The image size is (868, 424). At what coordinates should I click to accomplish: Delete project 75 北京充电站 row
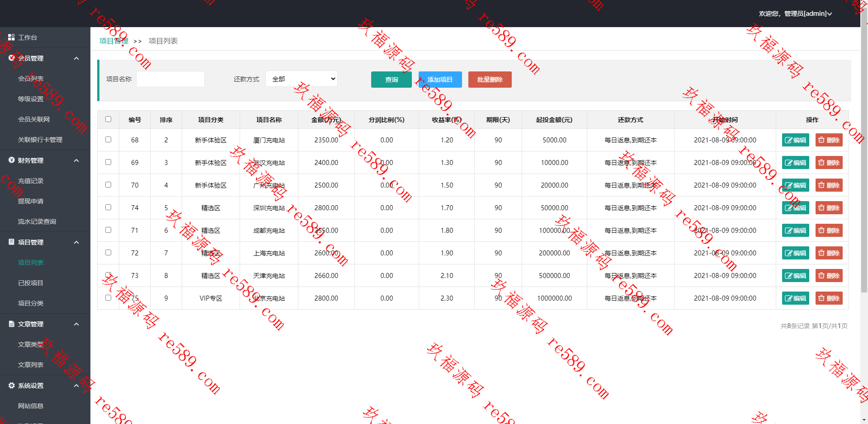(x=829, y=298)
